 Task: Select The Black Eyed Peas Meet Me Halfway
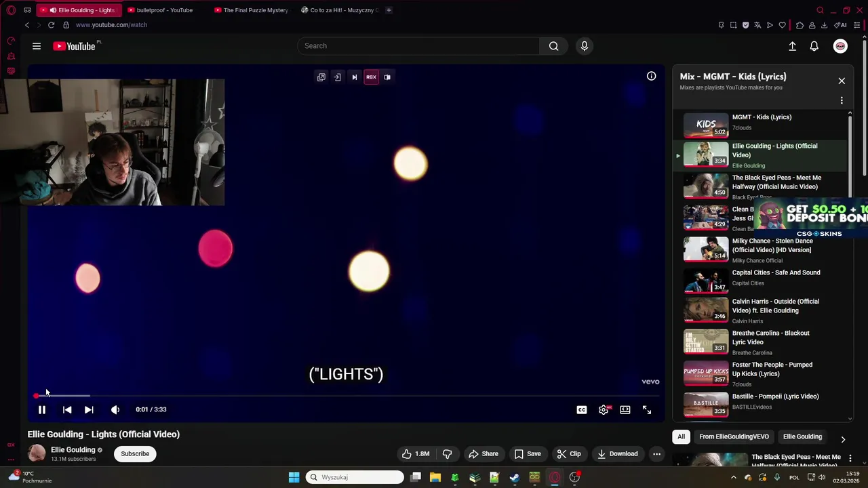click(759, 186)
